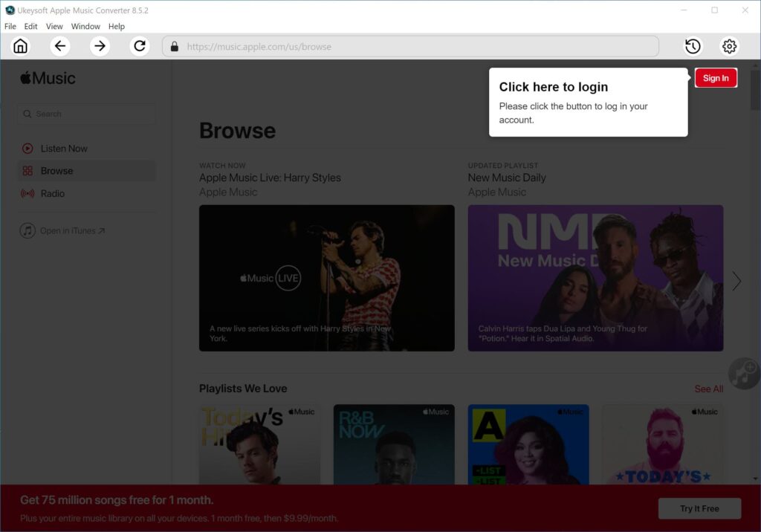This screenshot has width=761, height=532.
Task: Reload the page with refresh icon
Action: pos(140,46)
